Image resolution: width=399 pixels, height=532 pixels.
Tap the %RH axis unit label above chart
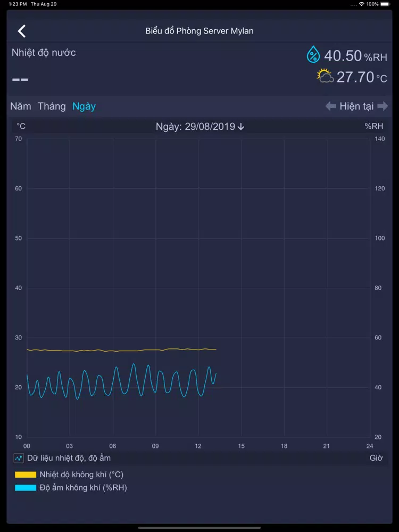[x=374, y=126]
